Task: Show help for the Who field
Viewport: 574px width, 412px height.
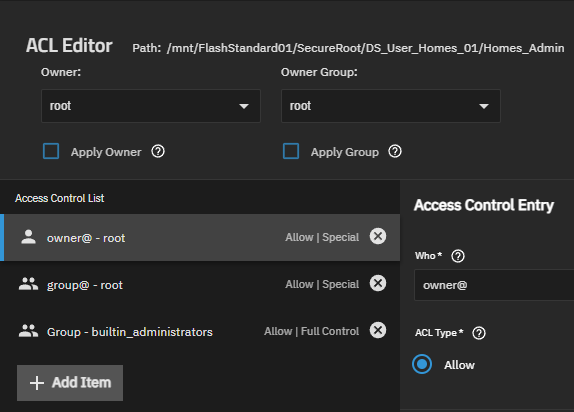Action: (458, 256)
